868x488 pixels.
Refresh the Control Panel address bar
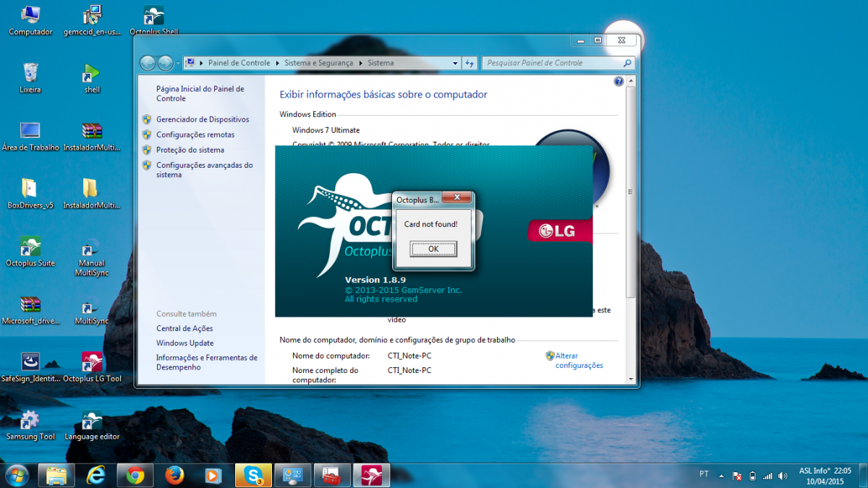click(x=470, y=63)
